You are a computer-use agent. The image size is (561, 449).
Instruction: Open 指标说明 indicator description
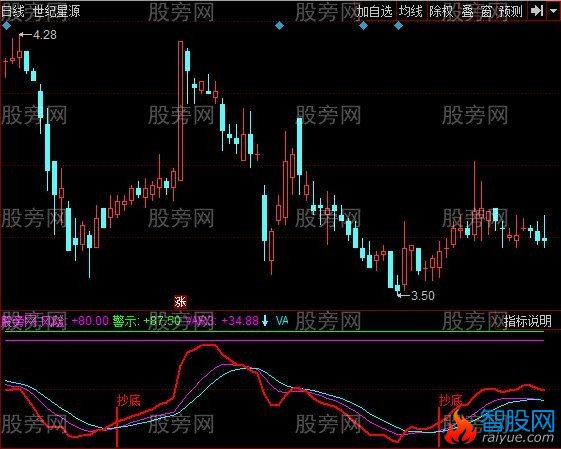[x=528, y=321]
